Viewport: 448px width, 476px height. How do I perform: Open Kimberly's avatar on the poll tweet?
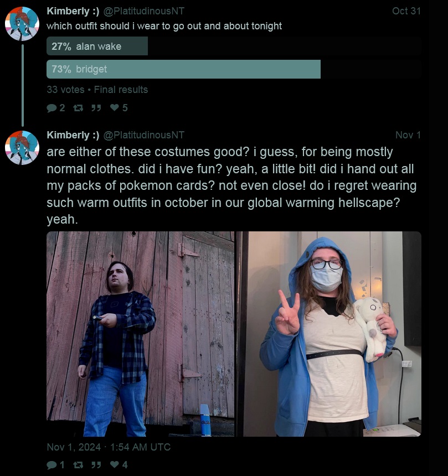(22, 24)
